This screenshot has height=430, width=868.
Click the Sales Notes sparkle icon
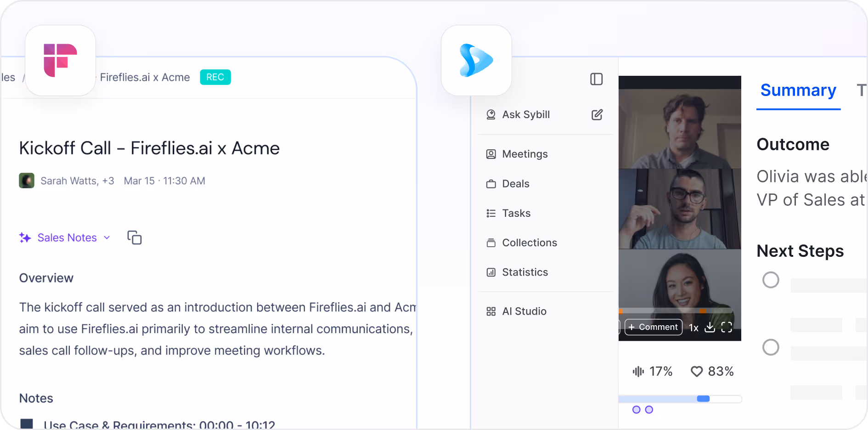(25, 238)
